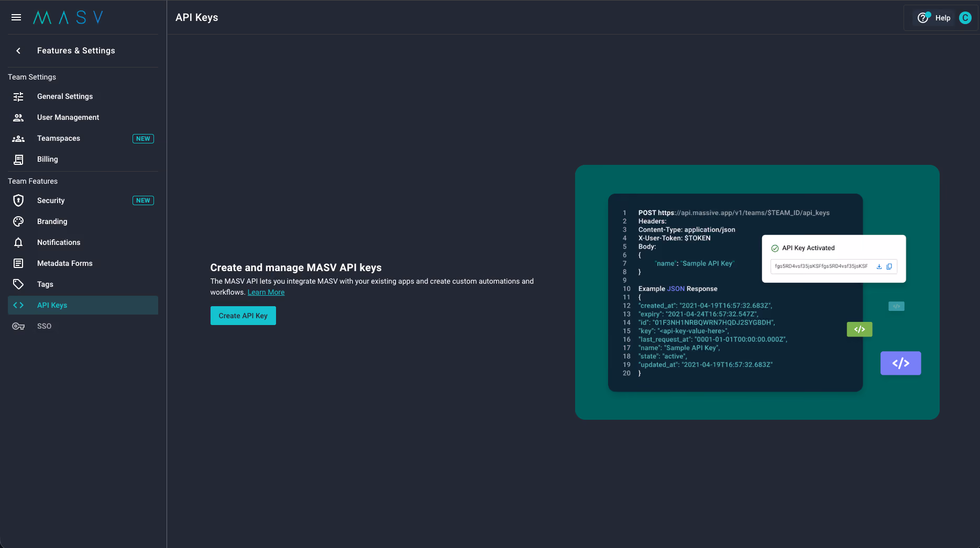Click the MASV logo
This screenshot has height=548, width=980.
(x=68, y=18)
